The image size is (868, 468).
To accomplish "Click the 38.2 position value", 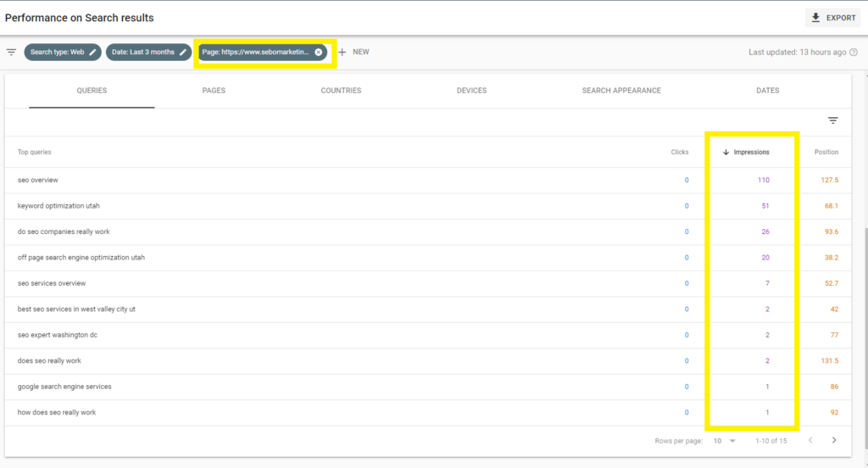I will coord(832,258).
